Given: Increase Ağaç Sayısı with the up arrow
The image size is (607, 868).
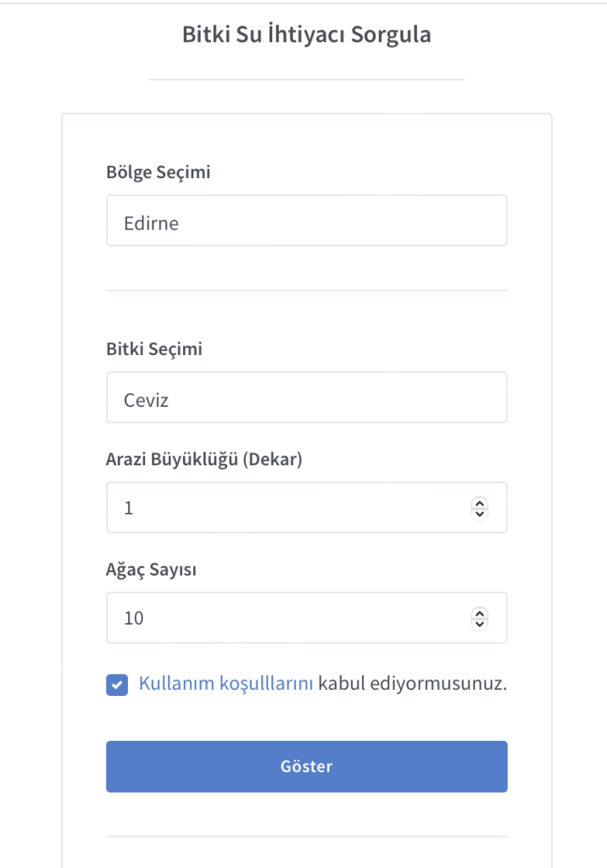Looking at the screenshot, I should [x=480, y=613].
